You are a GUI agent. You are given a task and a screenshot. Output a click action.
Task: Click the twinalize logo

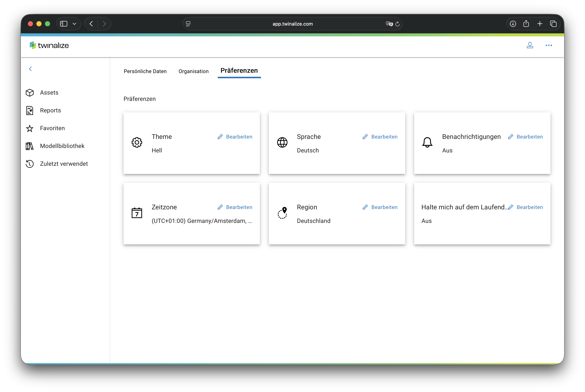(49, 45)
